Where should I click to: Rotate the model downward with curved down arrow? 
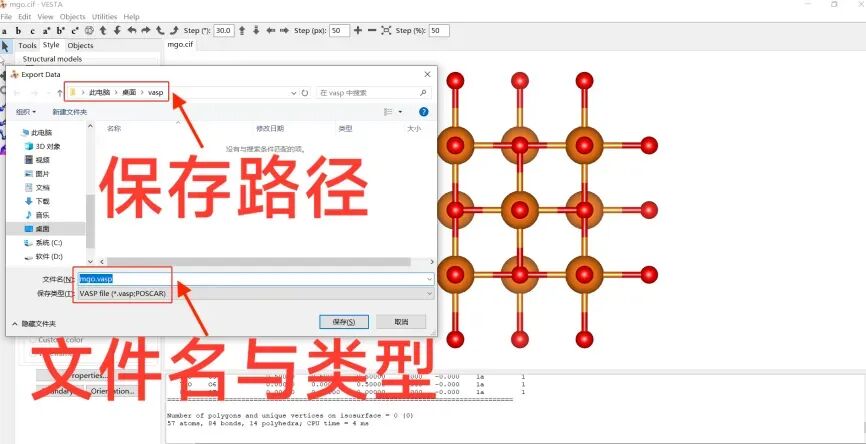pyautogui.click(x=117, y=31)
